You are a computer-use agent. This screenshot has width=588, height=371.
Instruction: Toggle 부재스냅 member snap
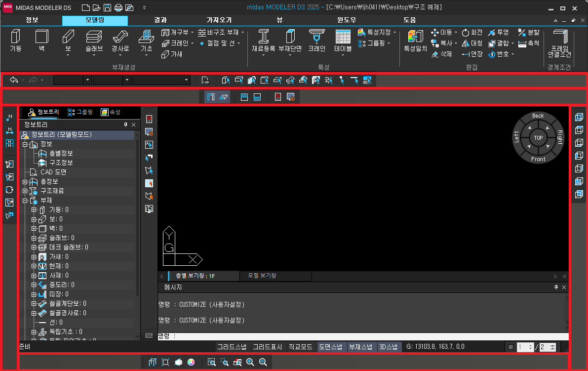(360, 347)
